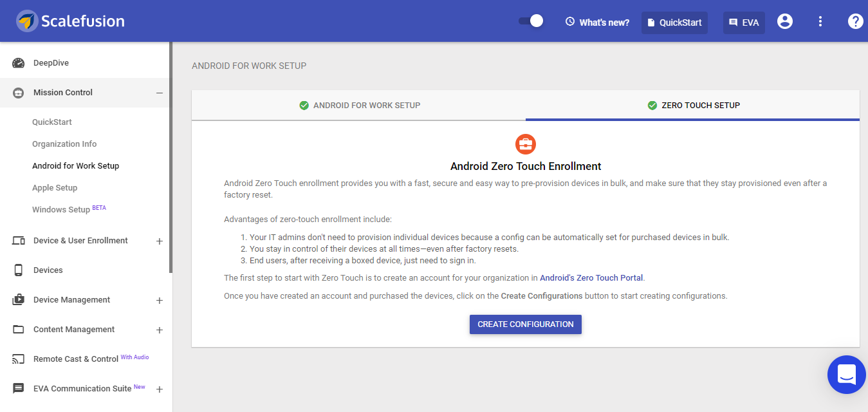Click the Content Management folder icon
868x412 pixels.
point(19,330)
